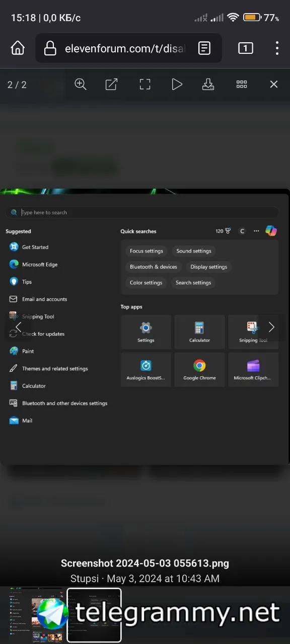290x644 pixels.
Task: Tap the elevenforum.com address bar
Action: pyautogui.click(x=128, y=48)
